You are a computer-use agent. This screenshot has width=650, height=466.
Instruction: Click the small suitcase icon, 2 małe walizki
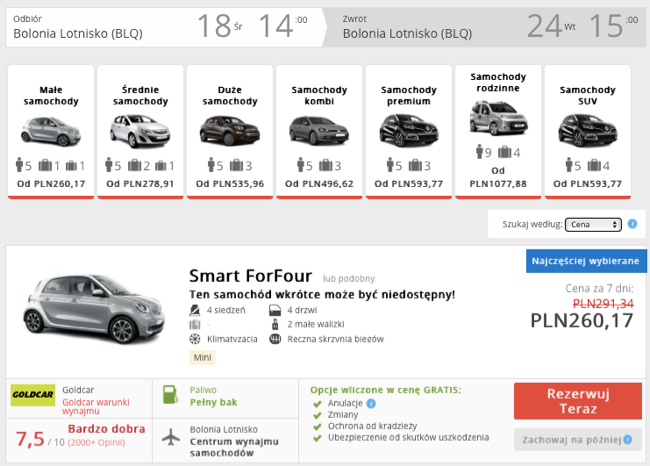[275, 324]
